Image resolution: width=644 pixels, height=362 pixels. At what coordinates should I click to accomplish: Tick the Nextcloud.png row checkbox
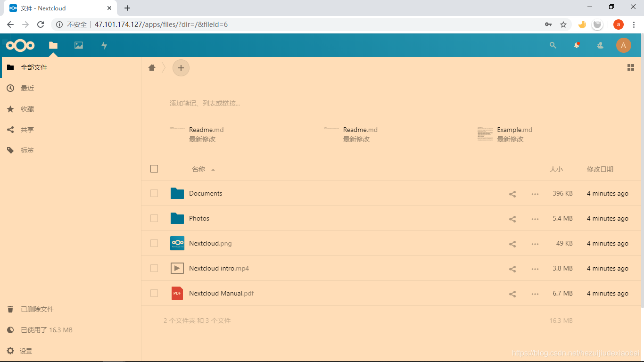(154, 243)
